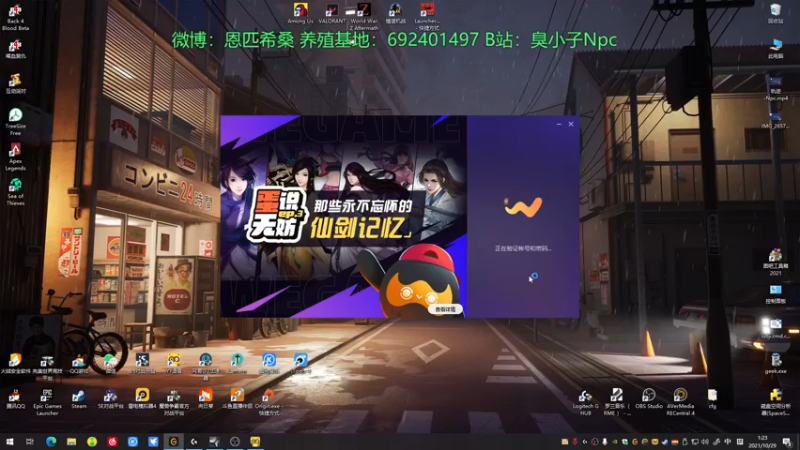Open NetEase Cloud Music taskbar icon
This screenshot has height=450, width=800.
pyautogui.click(x=112, y=442)
